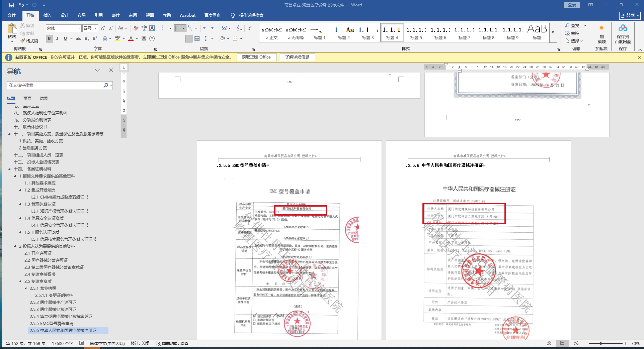Go to heading 2.5.5 EMC型号覆盖申请
Image resolution: width=644 pixels, height=349 pixels.
[52, 324]
